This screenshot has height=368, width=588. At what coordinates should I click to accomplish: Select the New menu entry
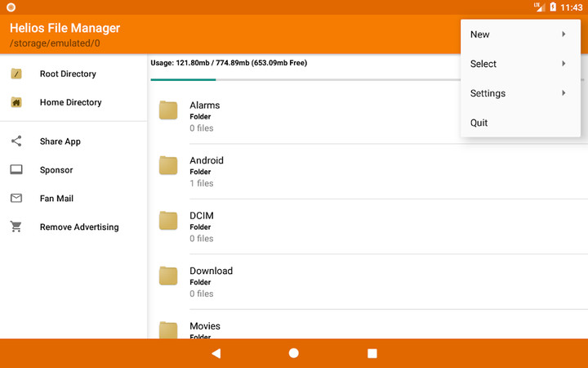(480, 34)
